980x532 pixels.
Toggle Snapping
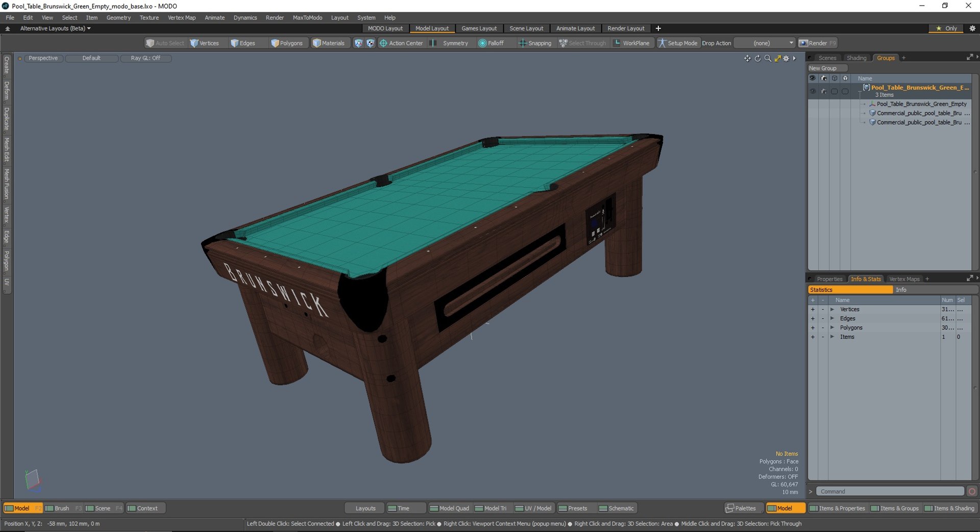[x=535, y=43]
